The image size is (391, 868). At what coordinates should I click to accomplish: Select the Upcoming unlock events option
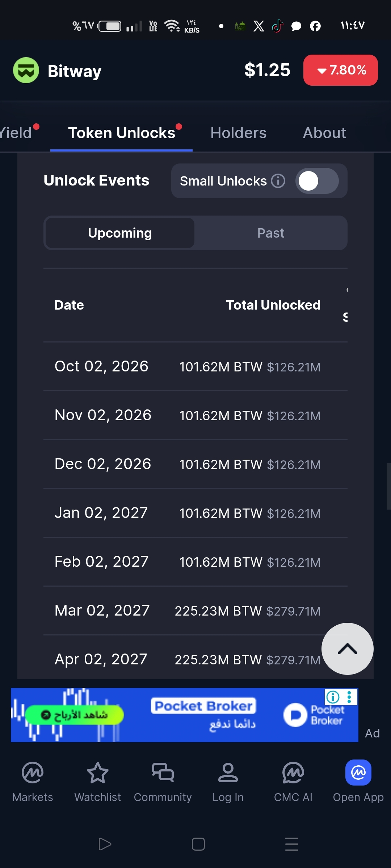[x=120, y=233]
